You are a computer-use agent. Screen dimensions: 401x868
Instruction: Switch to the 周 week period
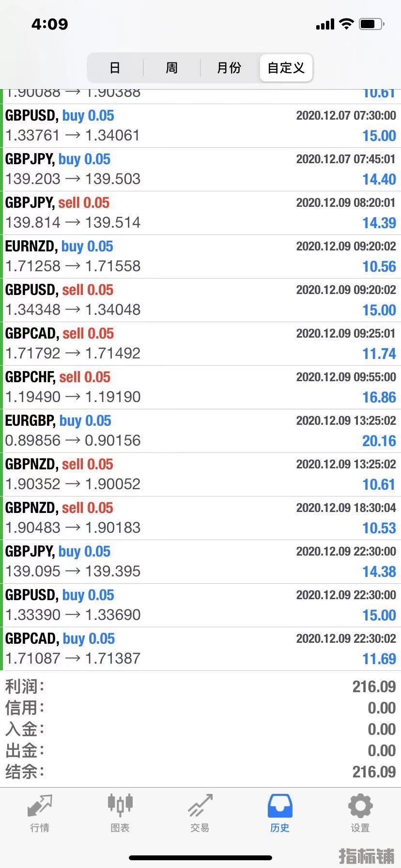172,68
